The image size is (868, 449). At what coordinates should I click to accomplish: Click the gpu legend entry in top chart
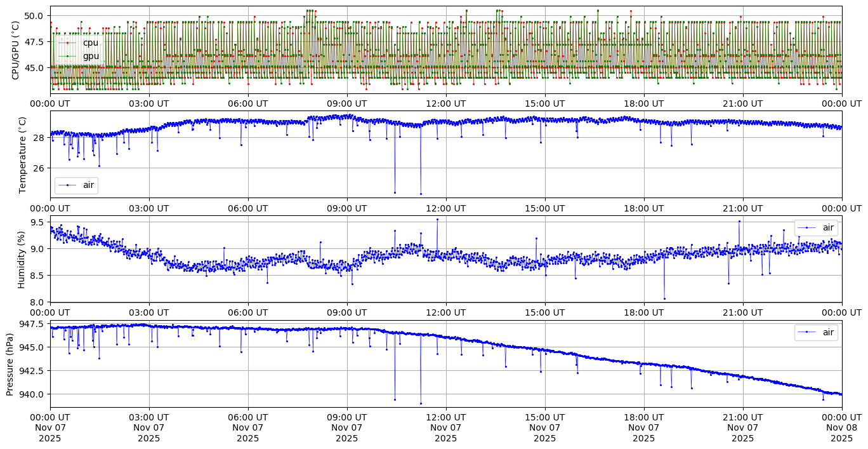pyautogui.click(x=91, y=56)
